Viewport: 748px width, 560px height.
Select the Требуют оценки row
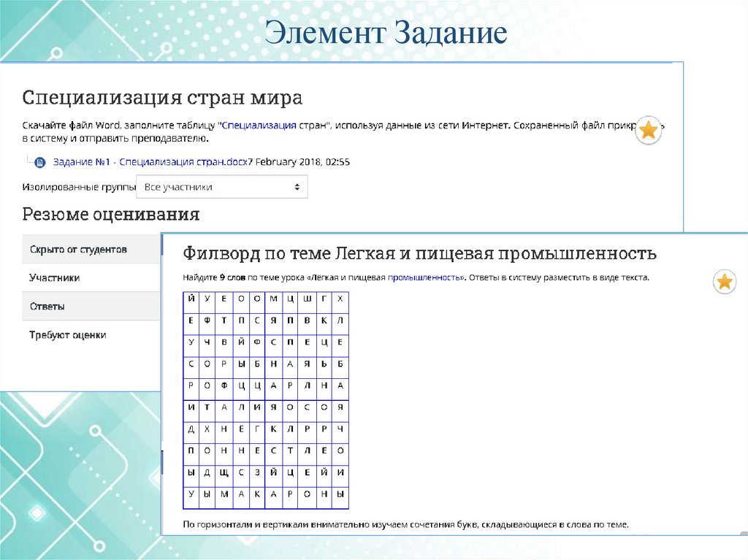tap(91, 335)
